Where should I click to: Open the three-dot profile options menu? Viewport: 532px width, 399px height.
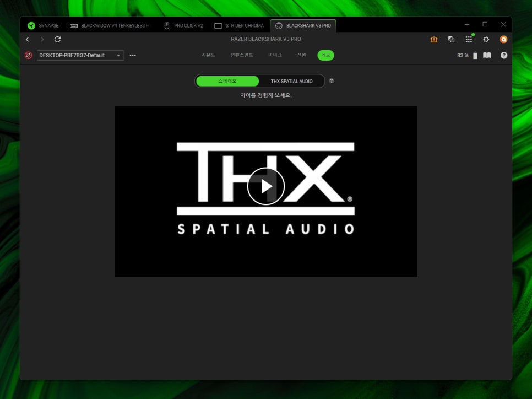click(133, 55)
